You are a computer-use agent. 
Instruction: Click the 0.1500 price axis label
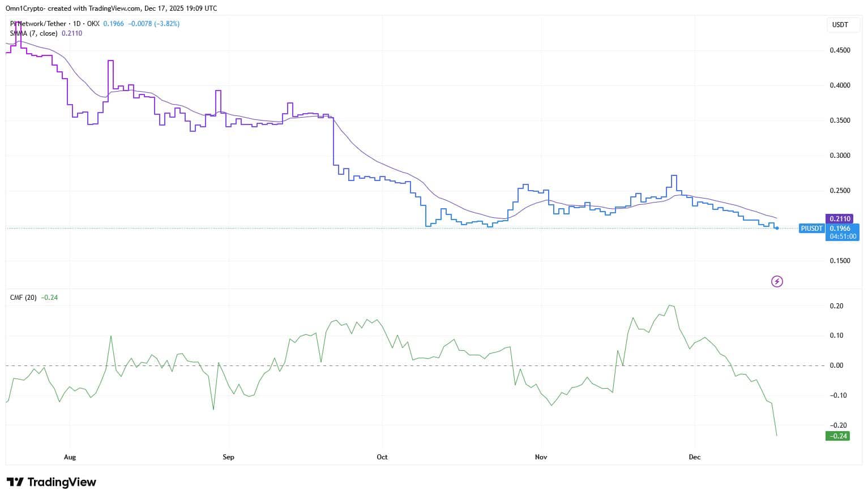click(x=840, y=261)
